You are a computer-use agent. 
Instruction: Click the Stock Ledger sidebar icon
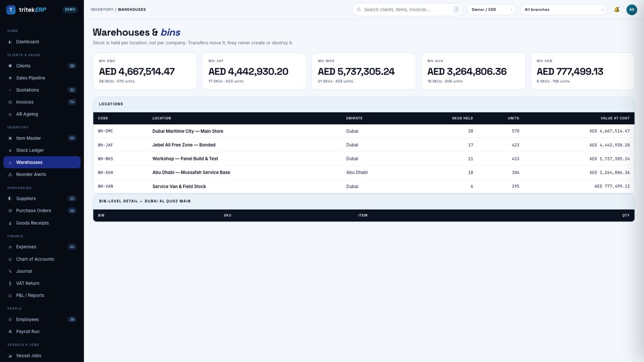point(10,150)
